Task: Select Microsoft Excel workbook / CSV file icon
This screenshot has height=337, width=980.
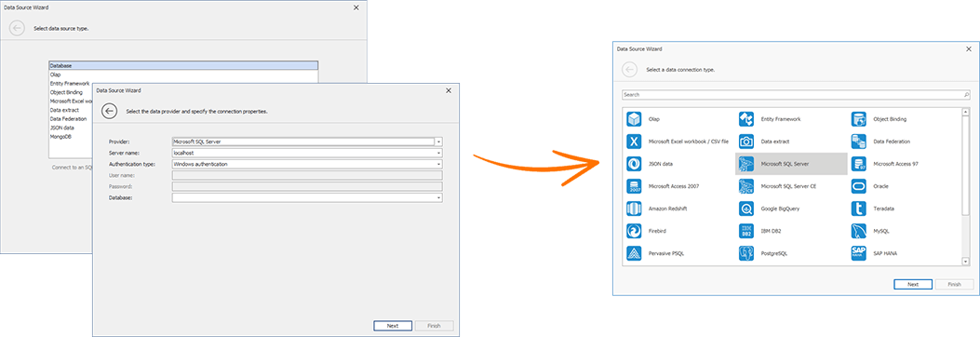Action: (634, 142)
